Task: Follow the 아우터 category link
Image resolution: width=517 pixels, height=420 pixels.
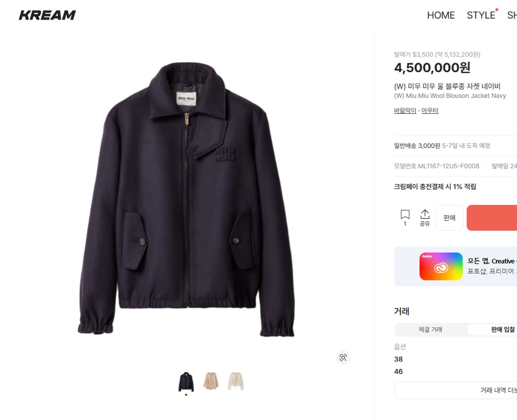Action: pos(430,111)
